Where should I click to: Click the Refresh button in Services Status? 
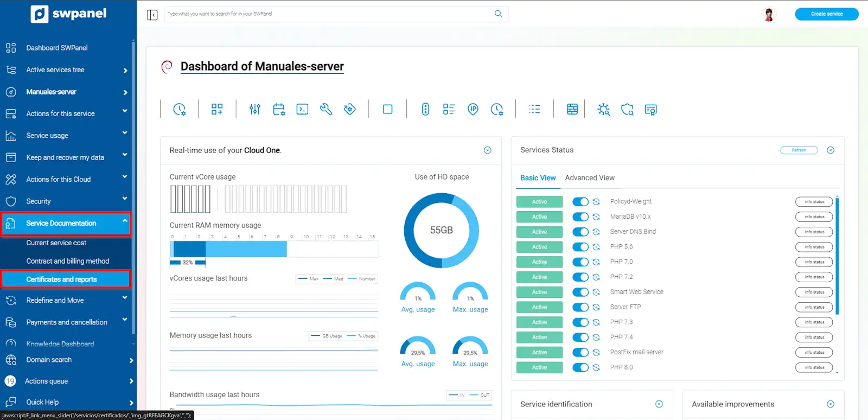click(799, 150)
